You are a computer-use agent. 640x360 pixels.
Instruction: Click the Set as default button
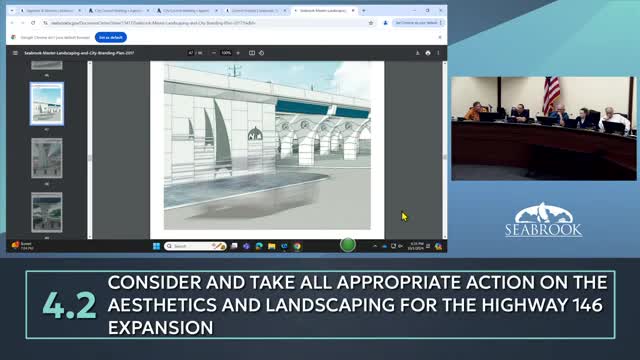[x=111, y=37]
